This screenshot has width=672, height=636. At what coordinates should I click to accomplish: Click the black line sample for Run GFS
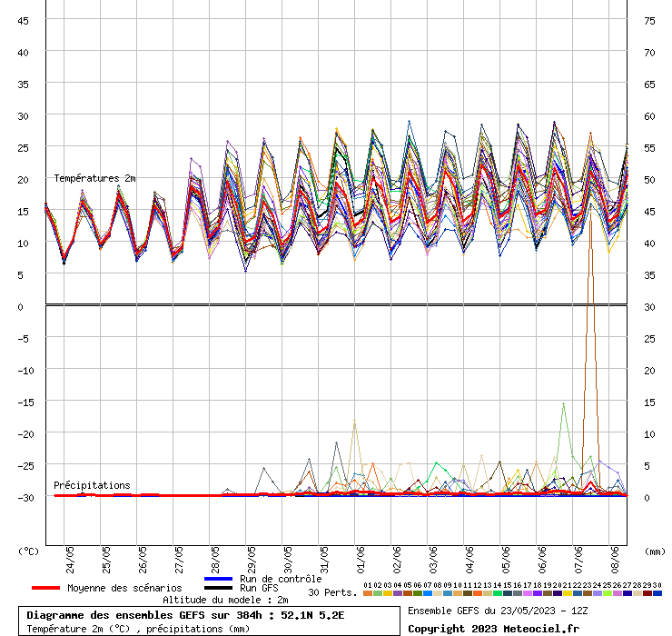click(218, 588)
